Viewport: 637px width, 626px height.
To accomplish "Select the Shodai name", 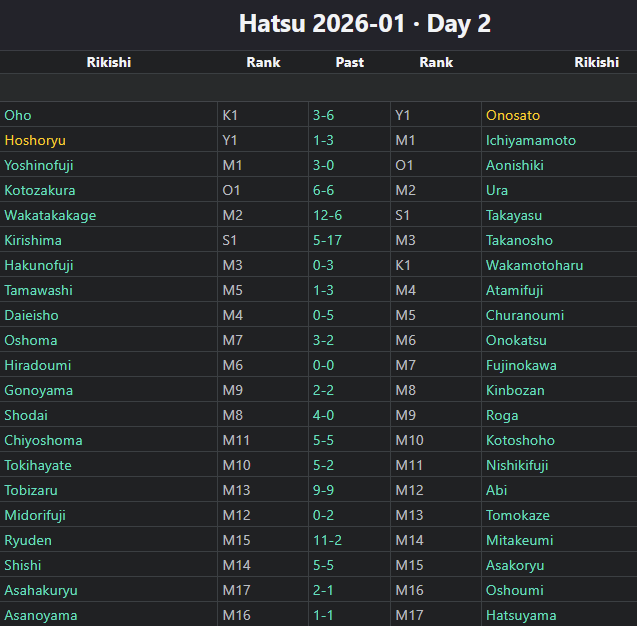I will 26,416.
